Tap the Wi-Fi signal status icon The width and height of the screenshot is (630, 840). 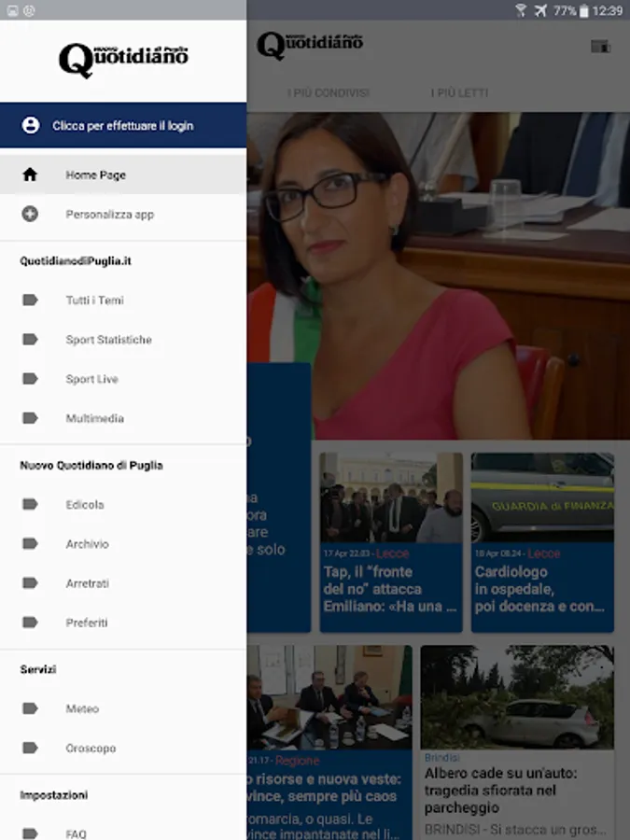point(520,10)
